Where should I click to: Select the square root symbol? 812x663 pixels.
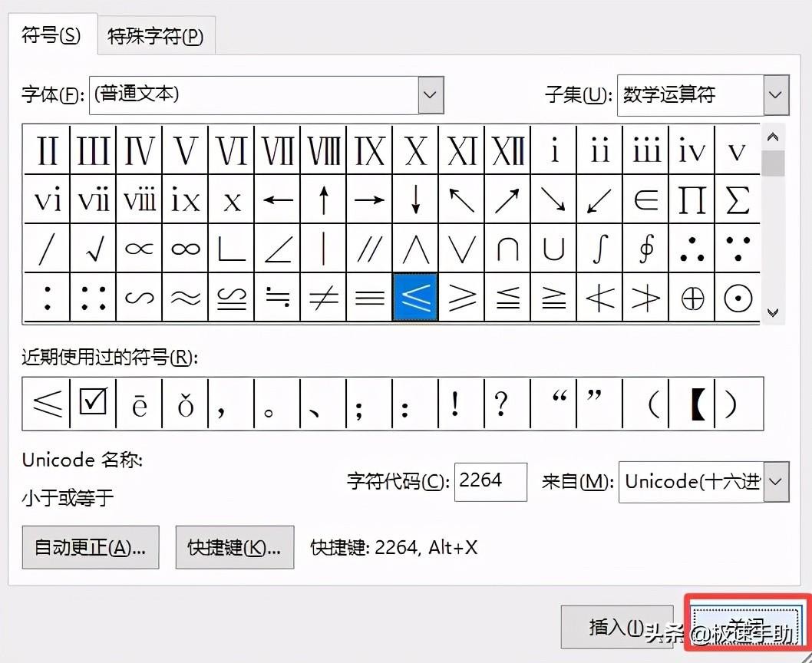pos(93,249)
